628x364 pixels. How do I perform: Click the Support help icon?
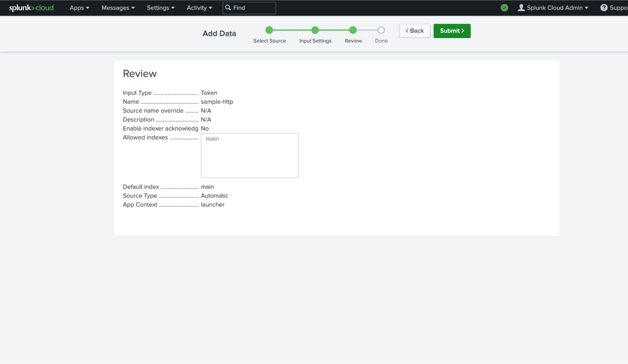click(x=605, y=8)
